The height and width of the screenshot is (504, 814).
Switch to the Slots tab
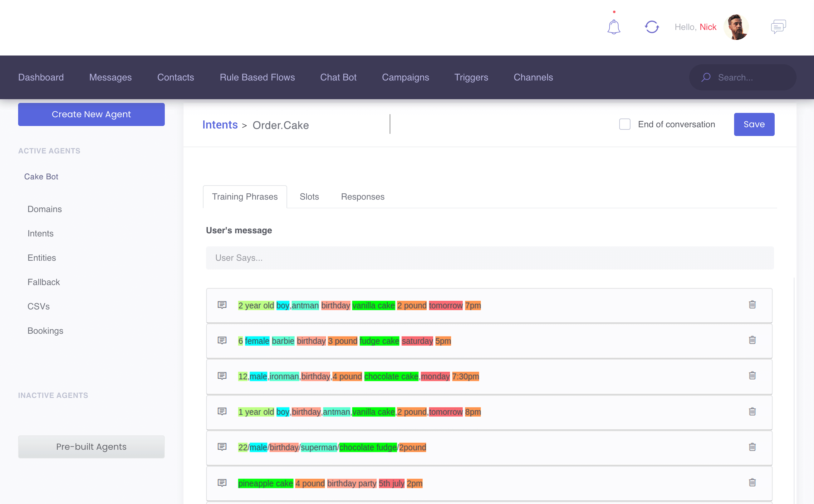[x=309, y=197]
